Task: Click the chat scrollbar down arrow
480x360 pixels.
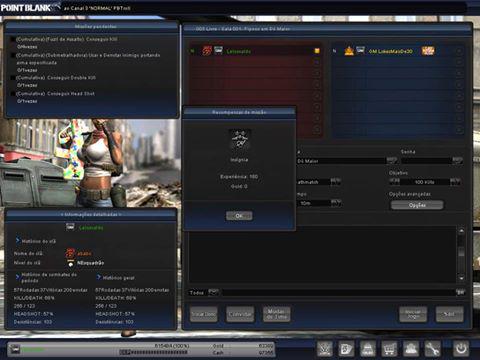Action: (x=461, y=278)
